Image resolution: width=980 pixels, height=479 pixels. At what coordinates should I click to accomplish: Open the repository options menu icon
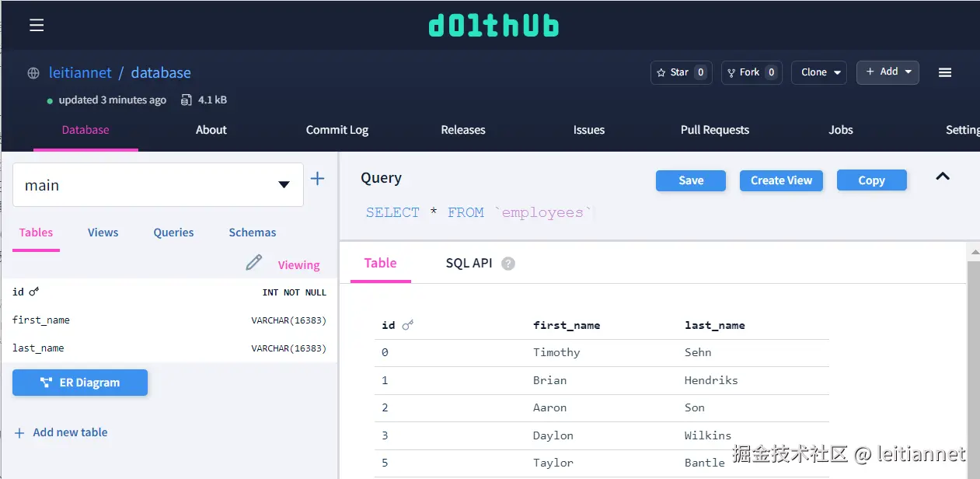(x=945, y=72)
